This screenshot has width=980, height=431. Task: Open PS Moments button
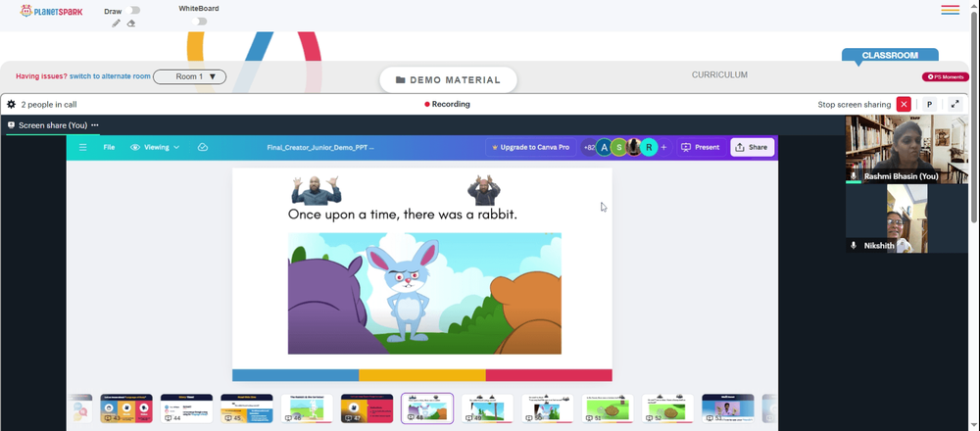click(945, 76)
